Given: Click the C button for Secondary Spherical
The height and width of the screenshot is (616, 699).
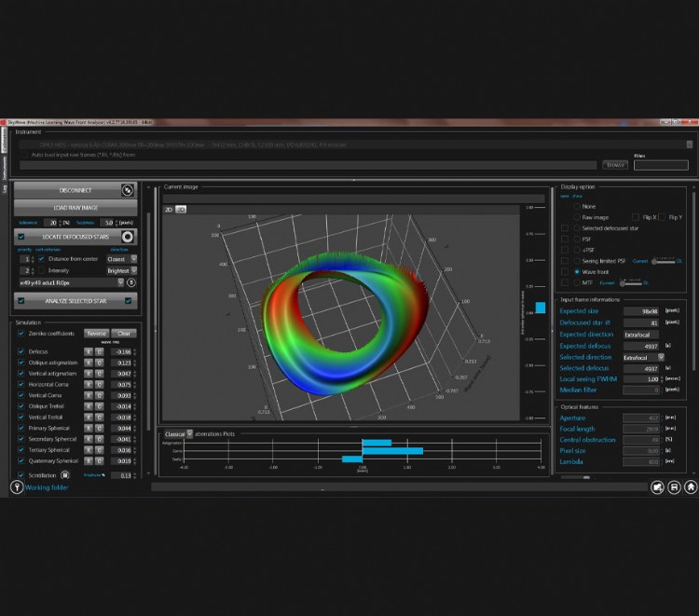Looking at the screenshot, I should click(99, 439).
